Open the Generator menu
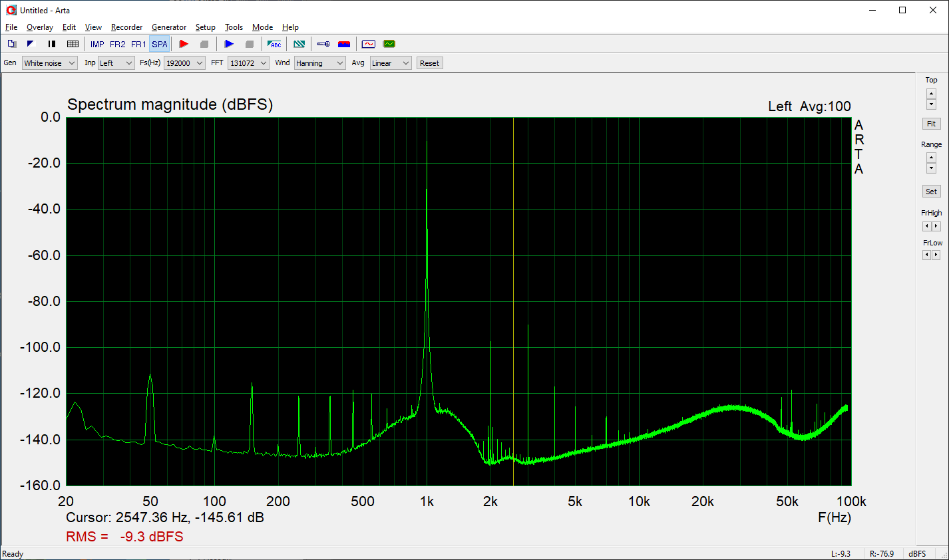The width and height of the screenshot is (949, 560). tap(169, 27)
